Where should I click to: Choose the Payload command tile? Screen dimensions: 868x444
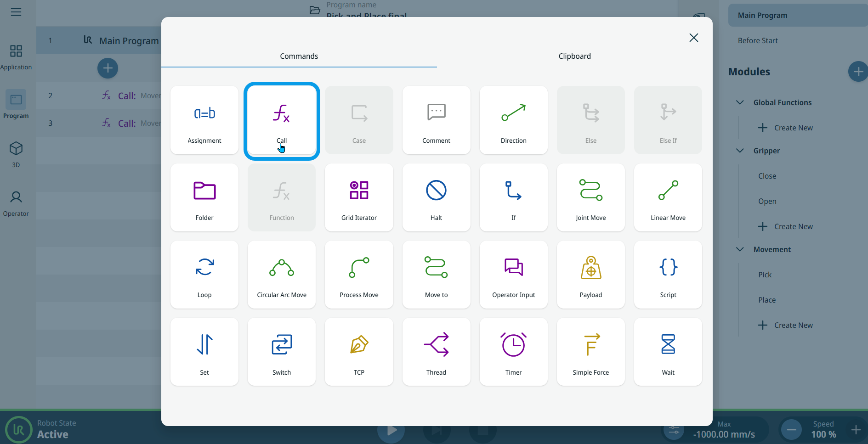[x=590, y=275]
